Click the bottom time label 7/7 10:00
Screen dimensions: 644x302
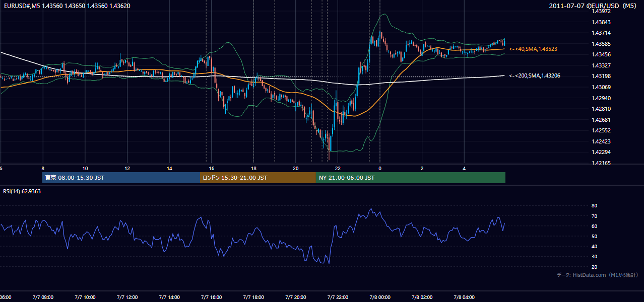tap(85, 297)
